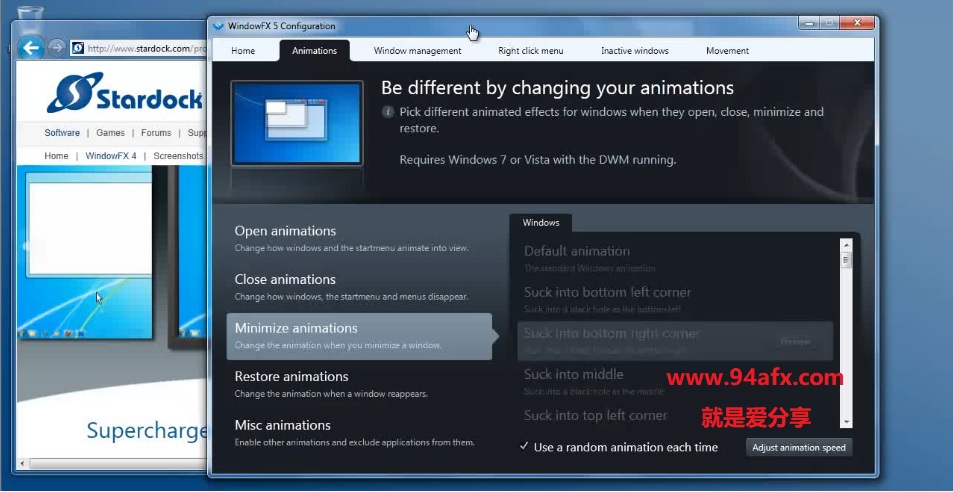Open the Games link on Stardock site
Screen dimensions: 953x492
(x=110, y=132)
